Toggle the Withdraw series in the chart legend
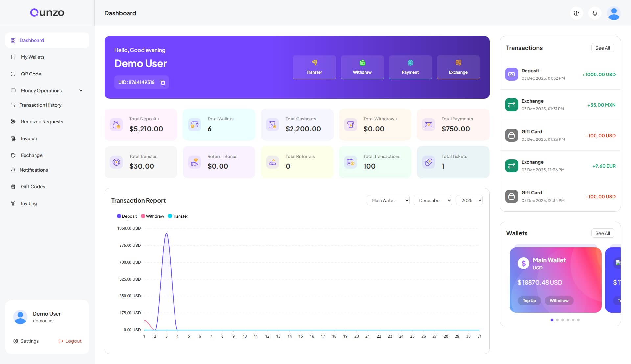631x364 pixels. (x=152, y=216)
